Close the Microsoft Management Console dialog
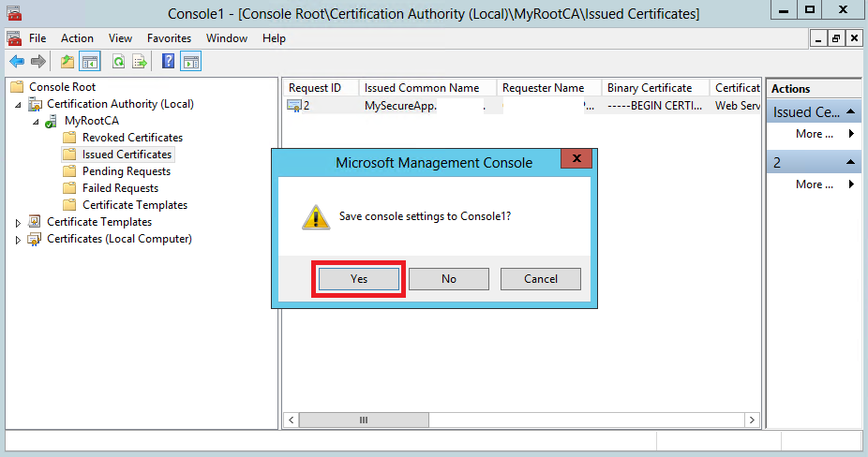 coord(576,159)
